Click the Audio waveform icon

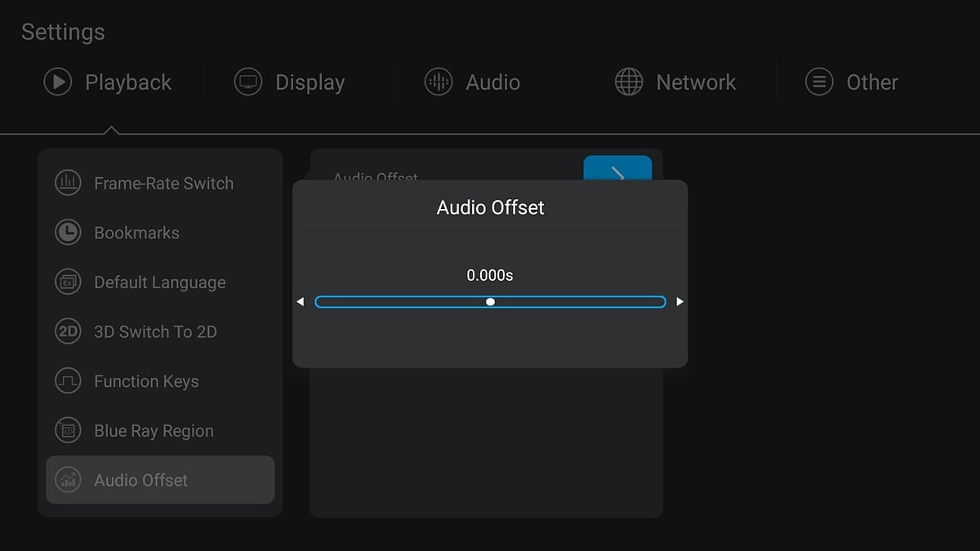[439, 82]
